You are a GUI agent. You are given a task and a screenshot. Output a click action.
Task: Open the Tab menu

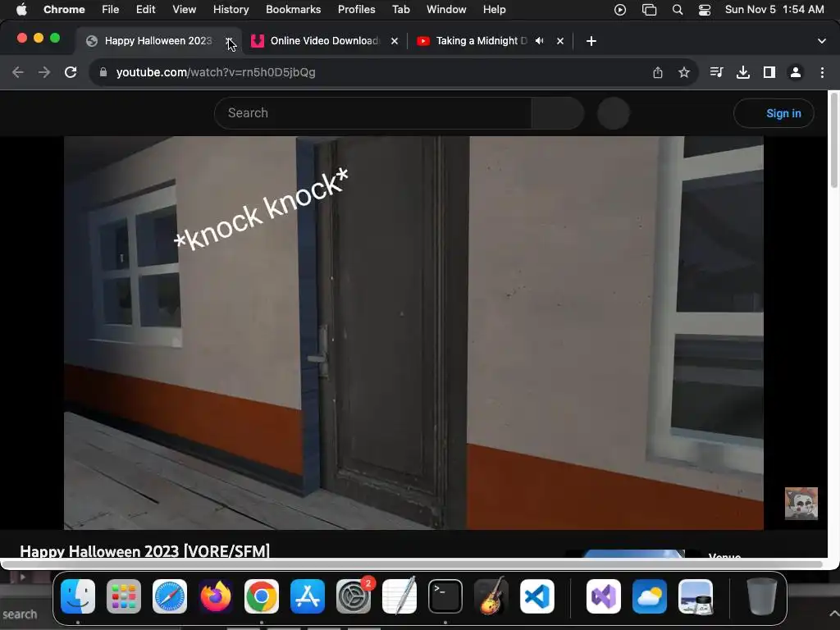tap(400, 9)
